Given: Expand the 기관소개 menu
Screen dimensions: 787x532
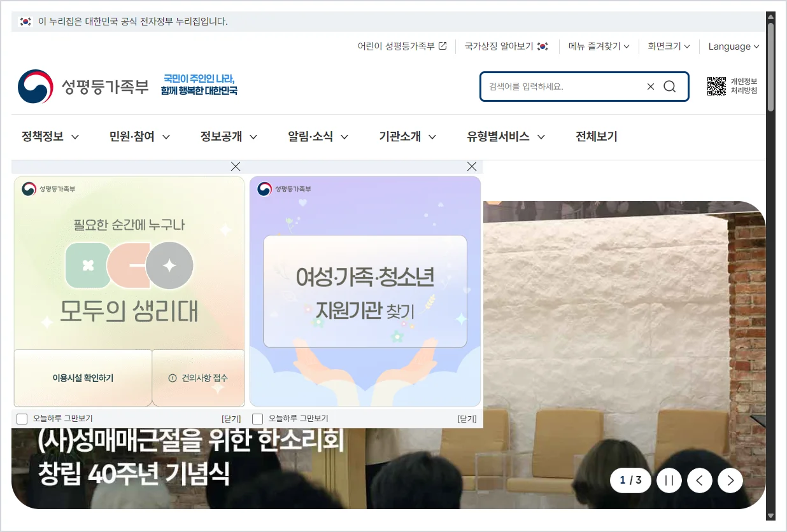Looking at the screenshot, I should [x=408, y=136].
